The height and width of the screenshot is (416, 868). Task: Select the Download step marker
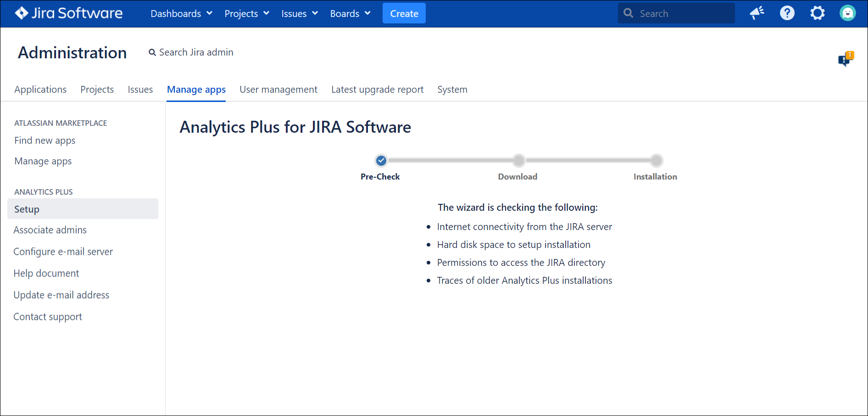pyautogui.click(x=518, y=161)
